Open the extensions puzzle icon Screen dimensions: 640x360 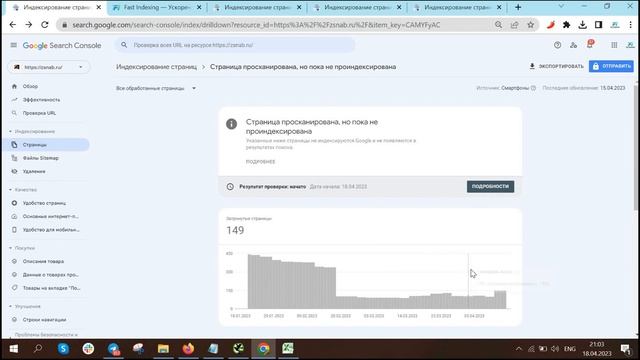[567, 25]
